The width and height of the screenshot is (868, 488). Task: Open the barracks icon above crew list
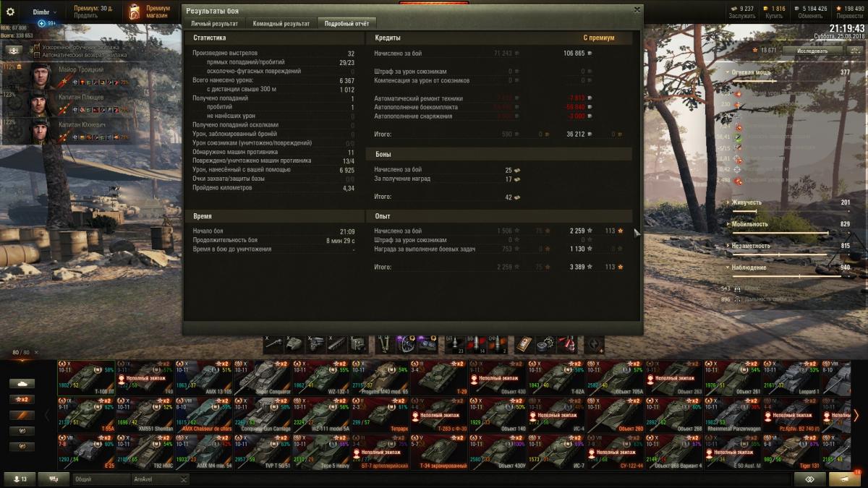(14, 50)
